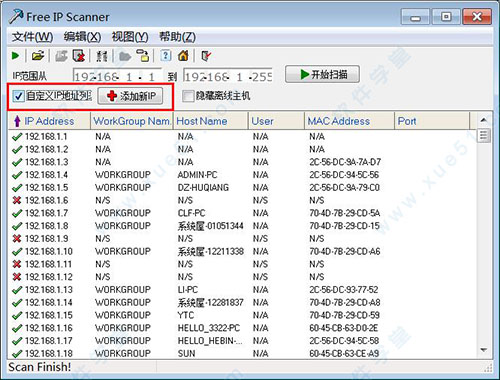The image size is (500, 380).
Task: Click the gray folder icon in toolbar
Action: point(125,56)
